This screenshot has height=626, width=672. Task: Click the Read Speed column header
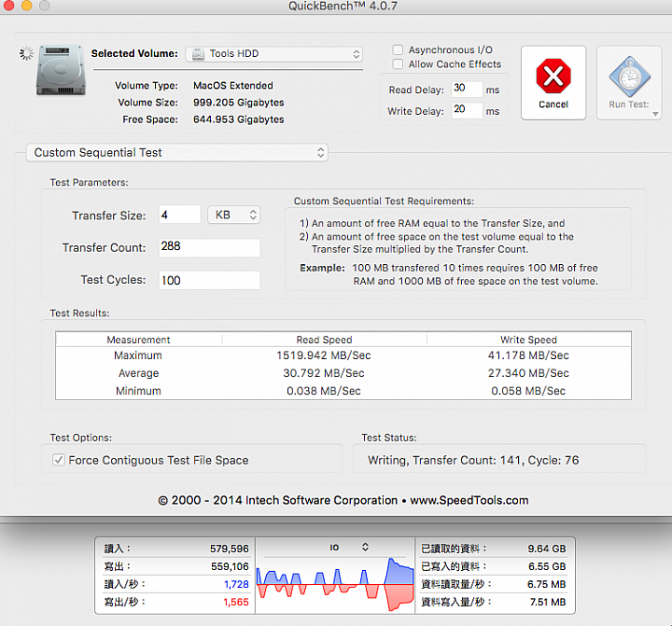(324, 340)
